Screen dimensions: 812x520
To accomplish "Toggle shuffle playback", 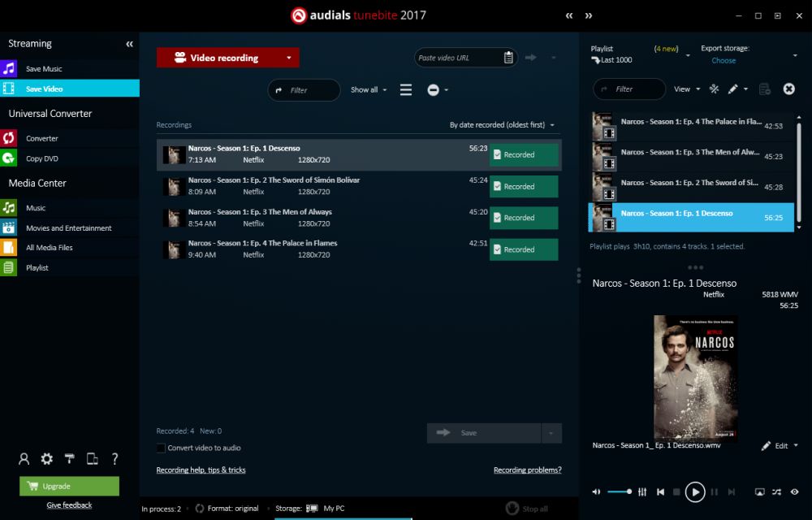I will (776, 492).
